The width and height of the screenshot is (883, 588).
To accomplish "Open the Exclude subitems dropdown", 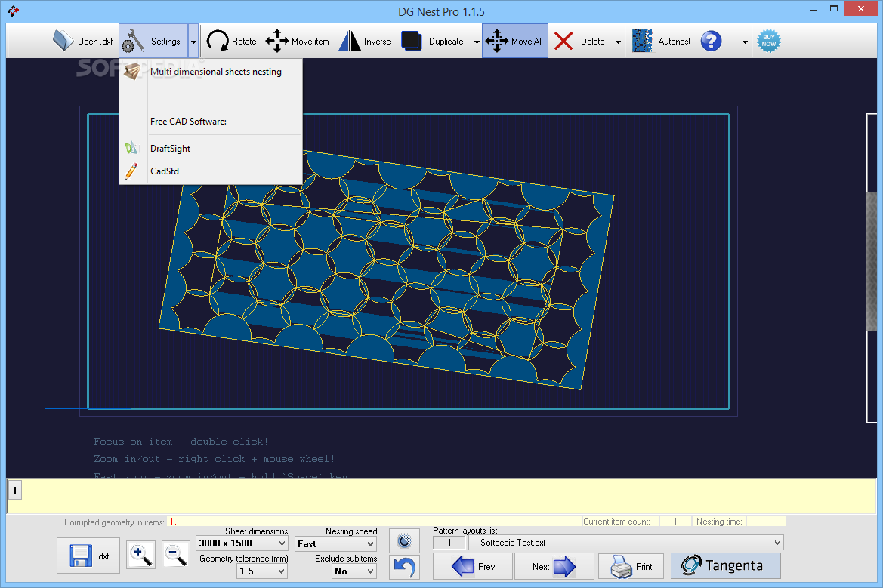I will (354, 571).
